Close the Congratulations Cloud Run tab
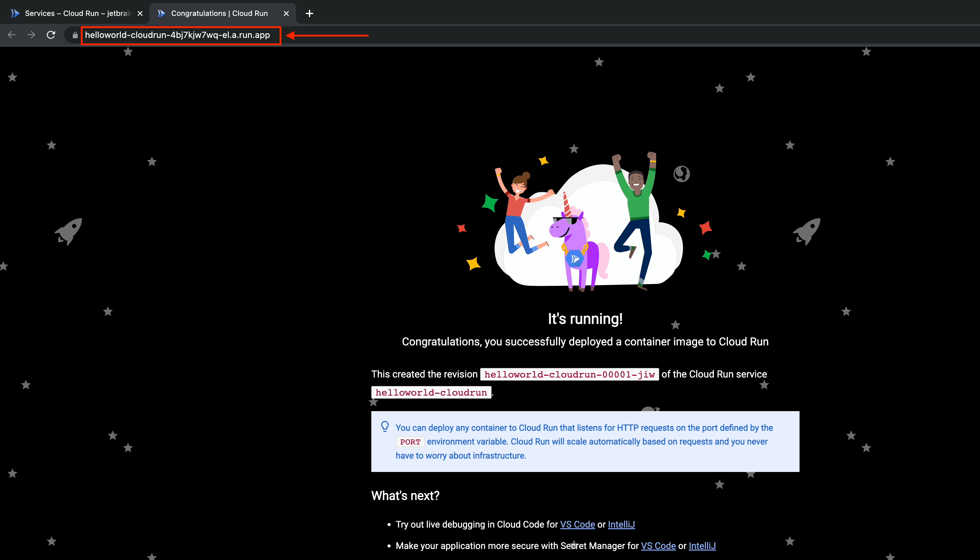The height and width of the screenshot is (560, 980). (x=286, y=13)
